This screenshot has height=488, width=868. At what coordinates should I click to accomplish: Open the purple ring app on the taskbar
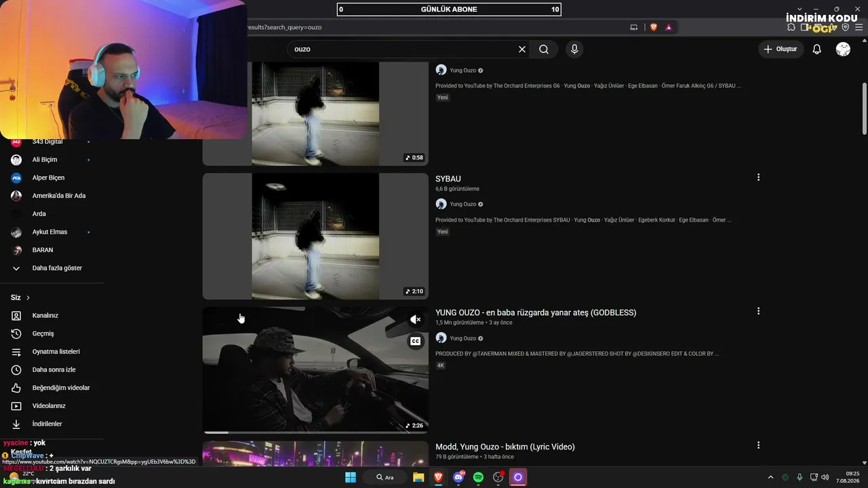point(518,477)
